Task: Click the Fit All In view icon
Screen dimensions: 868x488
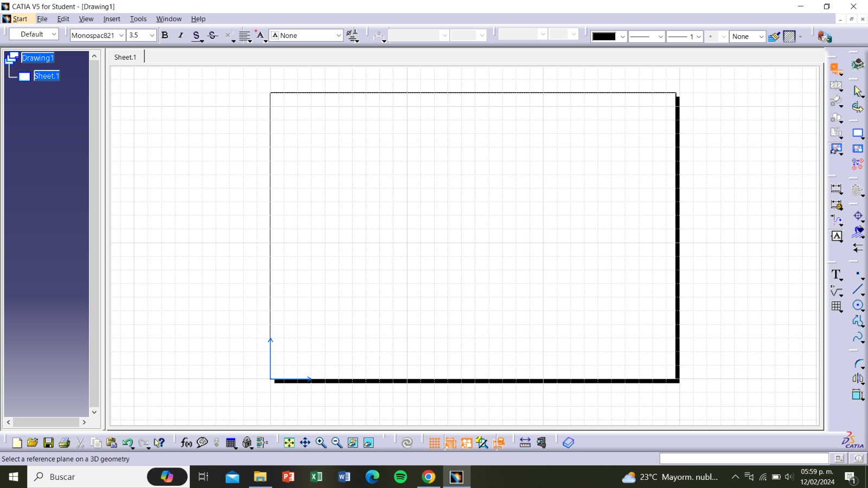Action: tap(289, 443)
